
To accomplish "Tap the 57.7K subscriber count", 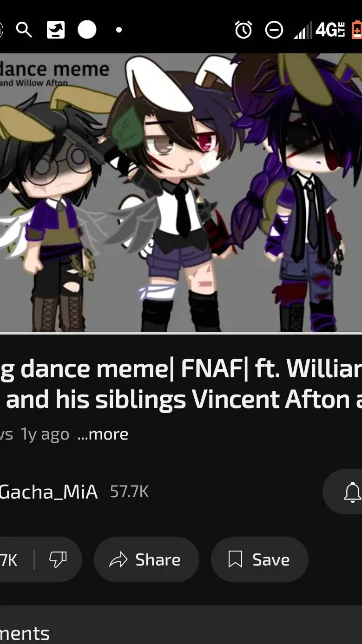I will click(x=129, y=492).
